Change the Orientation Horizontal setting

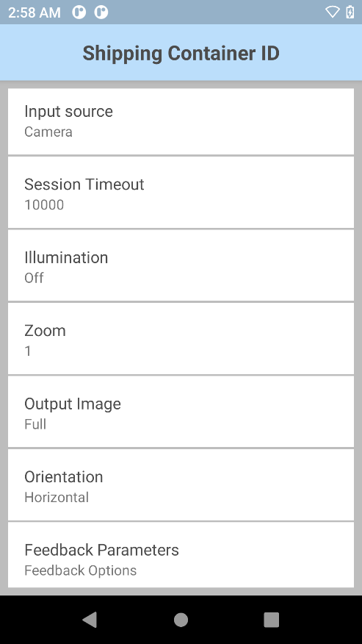tap(181, 484)
